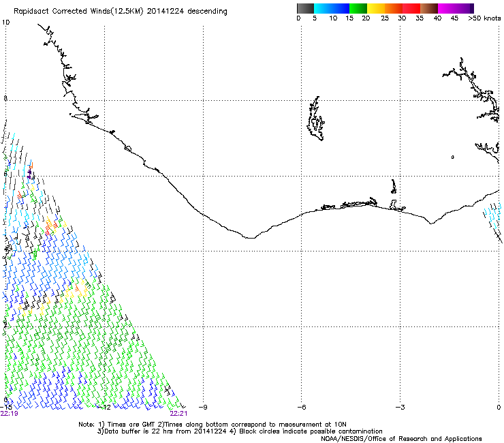Click the yellow 20-25 knots legend swatch
This screenshot has width=504, height=443.
pyautogui.click(x=376, y=8)
